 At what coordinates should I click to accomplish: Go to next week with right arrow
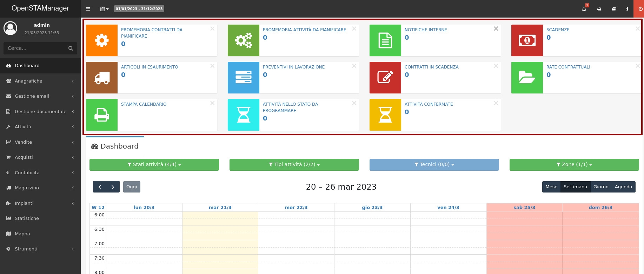coord(113,187)
